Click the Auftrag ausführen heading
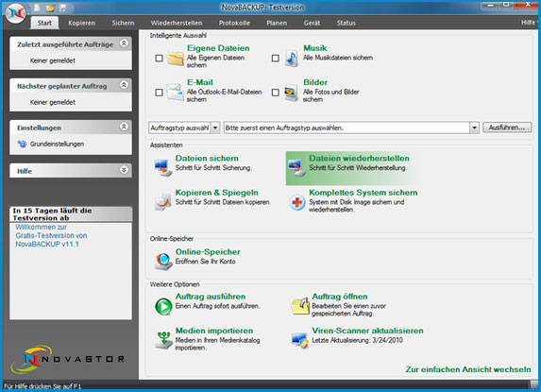 [x=211, y=297]
